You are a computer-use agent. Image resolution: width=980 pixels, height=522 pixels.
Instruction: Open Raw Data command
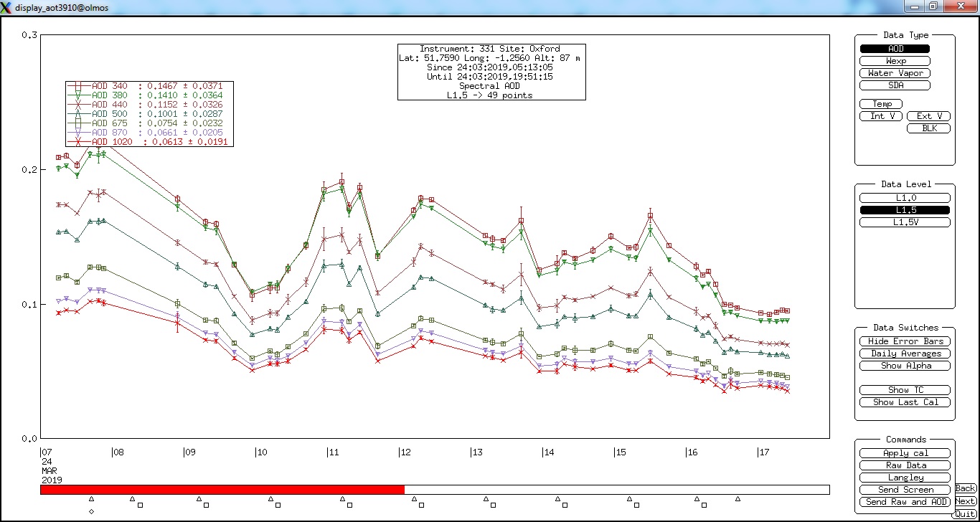(x=905, y=465)
